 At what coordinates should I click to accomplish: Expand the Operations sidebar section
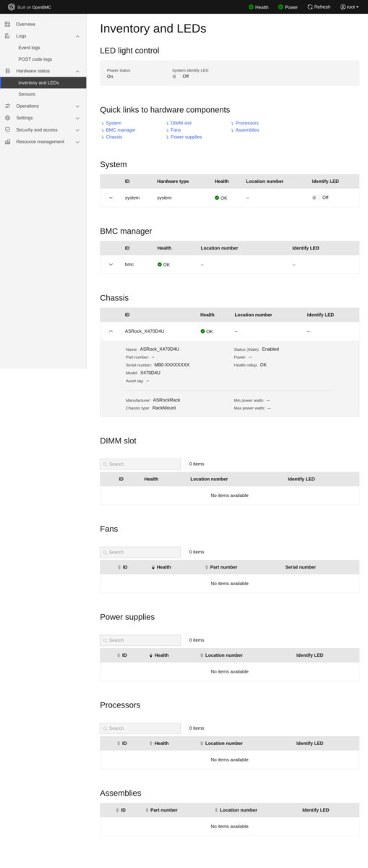(43, 106)
